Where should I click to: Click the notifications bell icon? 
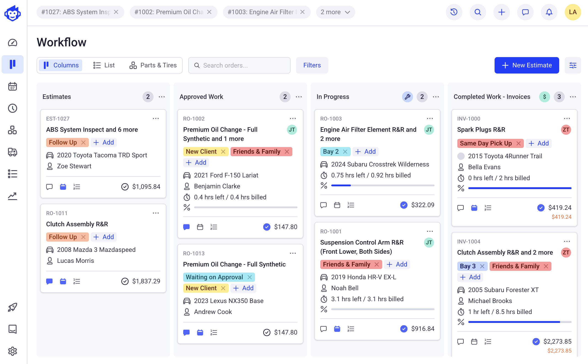pyautogui.click(x=549, y=12)
